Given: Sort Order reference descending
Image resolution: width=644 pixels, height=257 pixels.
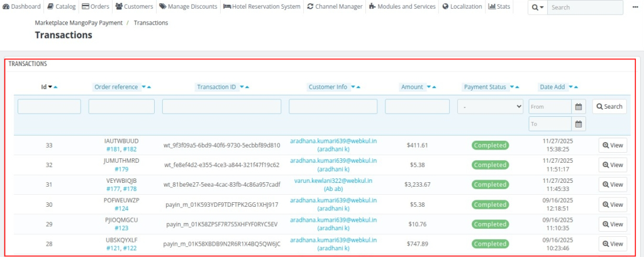Looking at the screenshot, I should (x=144, y=87).
